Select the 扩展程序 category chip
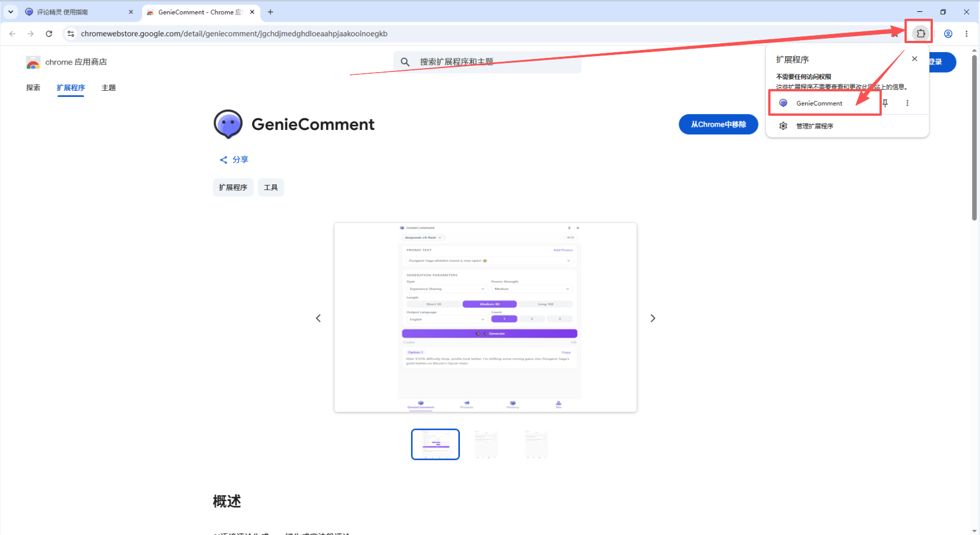The width and height of the screenshot is (980, 535). coord(233,187)
